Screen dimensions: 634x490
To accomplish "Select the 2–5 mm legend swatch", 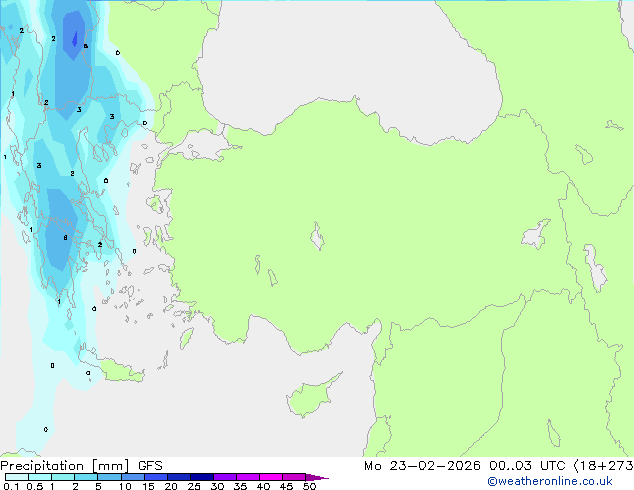I will pos(86,477).
